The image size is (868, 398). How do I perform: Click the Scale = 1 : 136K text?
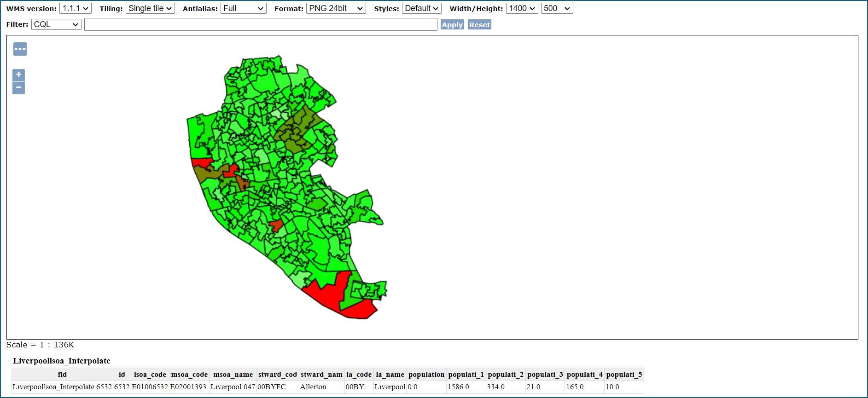[x=40, y=345]
